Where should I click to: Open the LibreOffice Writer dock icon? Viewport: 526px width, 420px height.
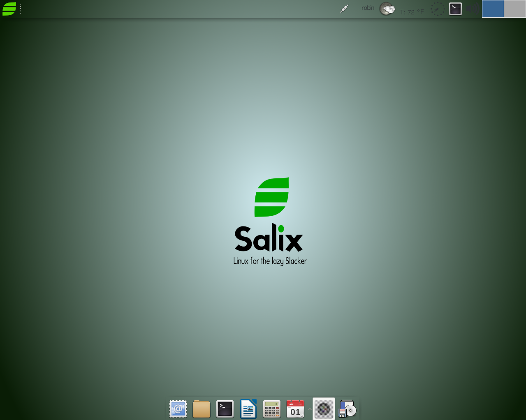tap(248, 409)
